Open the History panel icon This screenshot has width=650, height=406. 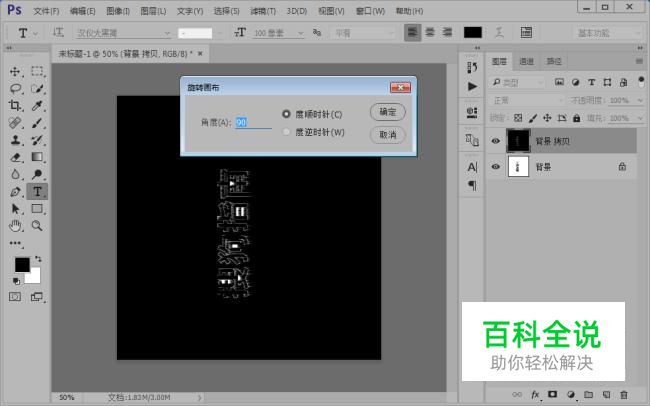pos(472,67)
